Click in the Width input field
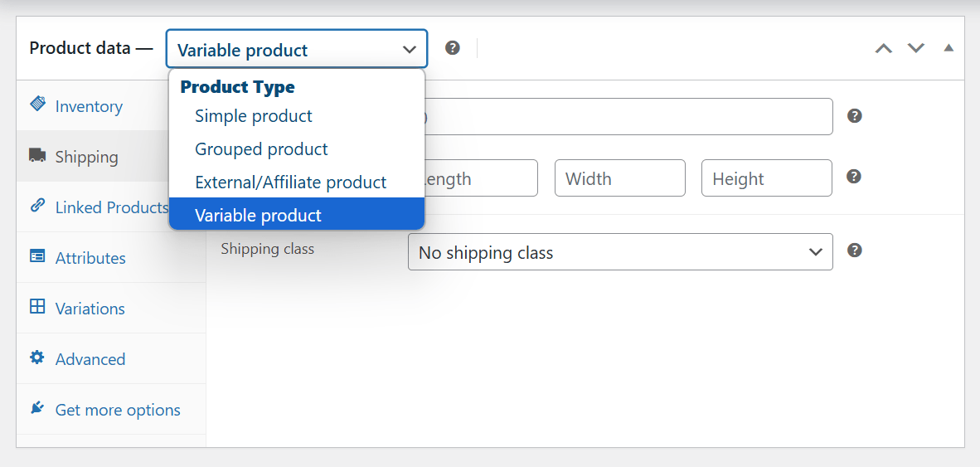This screenshot has width=980, height=467. click(x=620, y=178)
